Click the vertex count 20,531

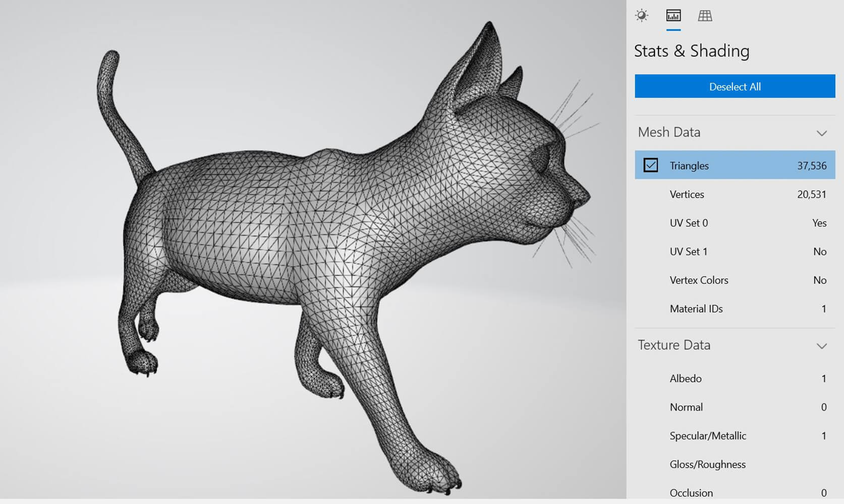(812, 195)
